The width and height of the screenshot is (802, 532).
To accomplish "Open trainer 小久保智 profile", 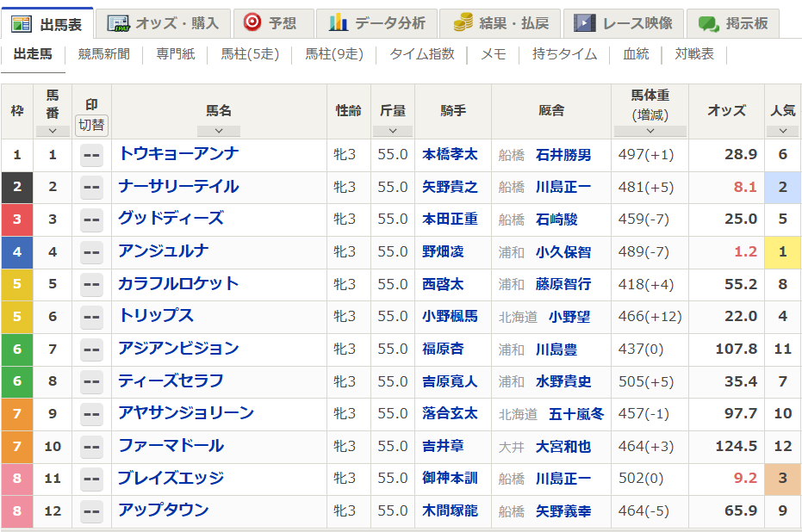I will click(563, 252).
